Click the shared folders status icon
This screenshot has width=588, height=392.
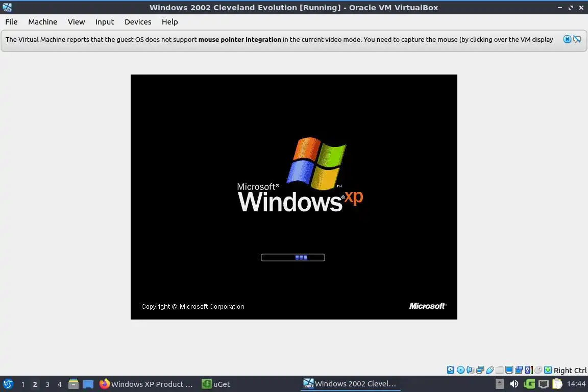click(x=500, y=370)
